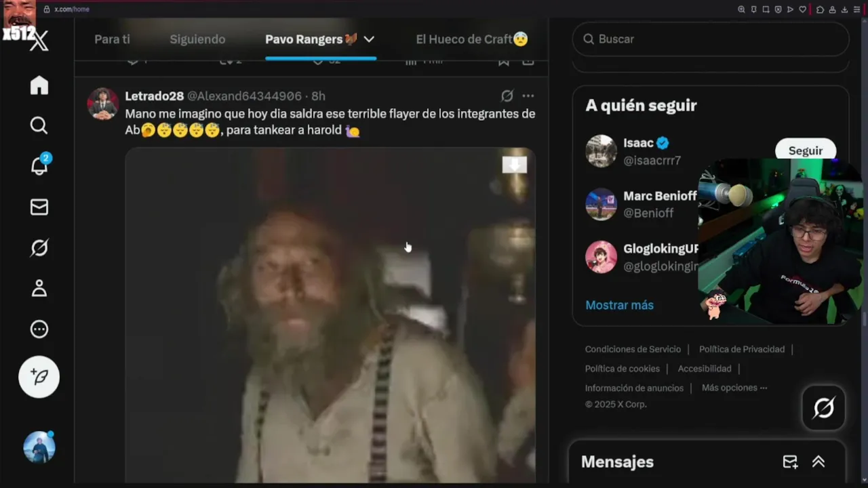Open Grok icon in left sidebar
This screenshot has width=868, height=488.
39,248
